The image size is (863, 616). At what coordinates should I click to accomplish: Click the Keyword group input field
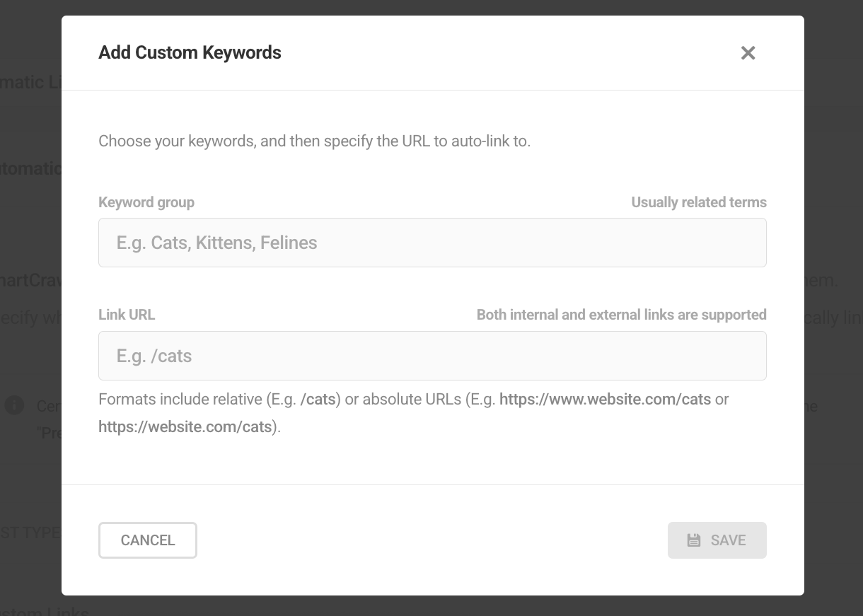click(432, 242)
